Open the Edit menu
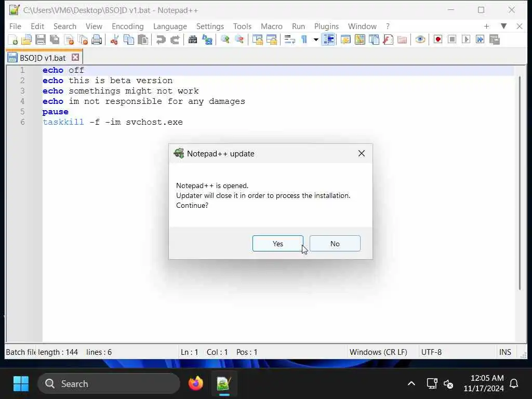The height and width of the screenshot is (399, 532). (37, 26)
